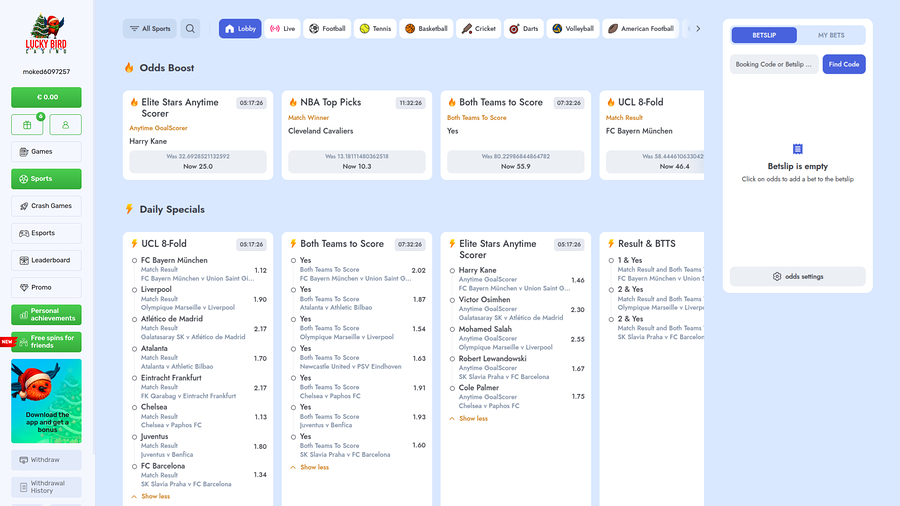Viewport: 900px width, 506px height.
Task: Select Harry Kane Anytime GoalScorer radio option
Action: [453, 271]
